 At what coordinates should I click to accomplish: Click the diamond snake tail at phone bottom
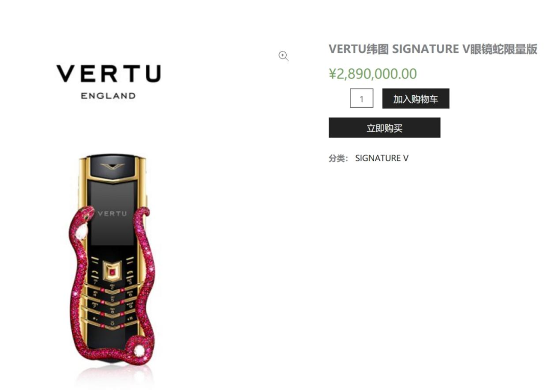click(x=139, y=351)
